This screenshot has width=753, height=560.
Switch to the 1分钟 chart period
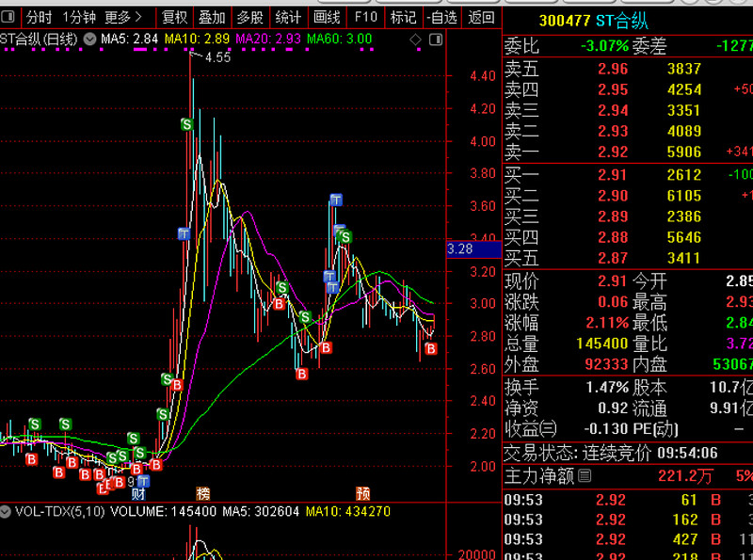79,18
